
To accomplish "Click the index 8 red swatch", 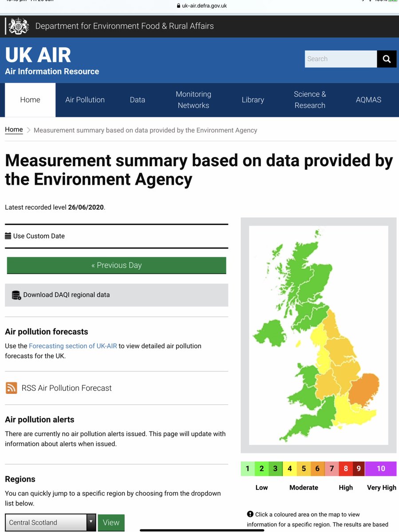I will (x=346, y=469).
